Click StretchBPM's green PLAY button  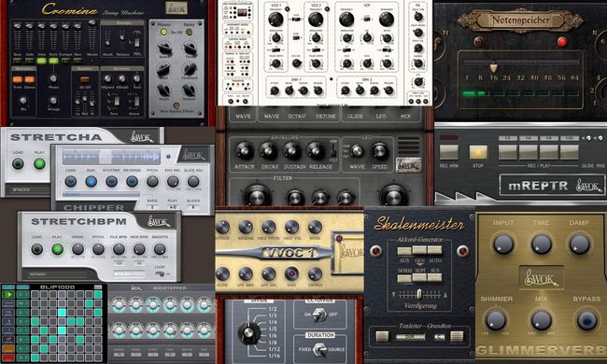(57, 249)
